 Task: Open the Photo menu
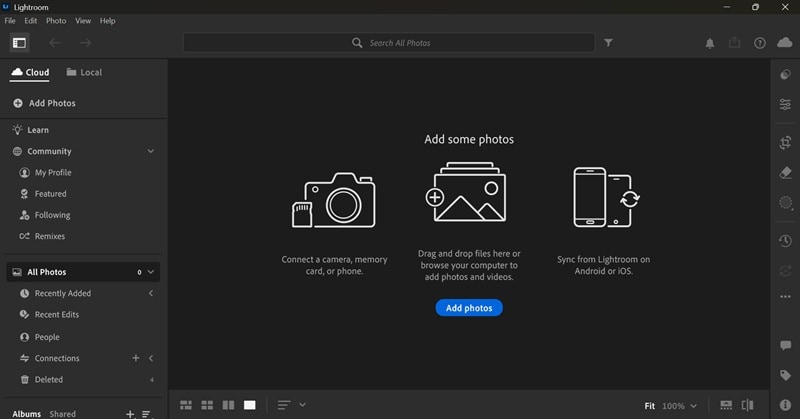(56, 21)
